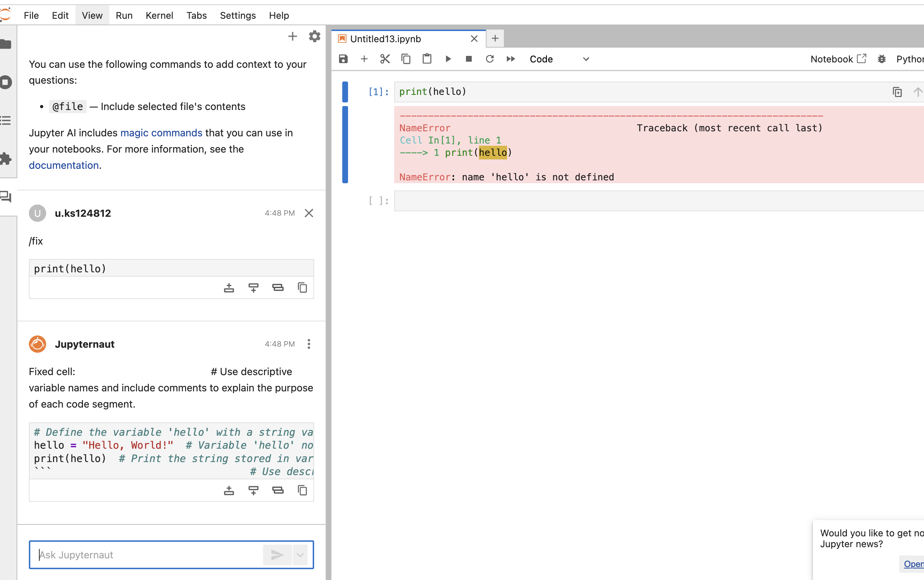Restart kernel and run all cells
924x580 pixels.
(x=511, y=59)
